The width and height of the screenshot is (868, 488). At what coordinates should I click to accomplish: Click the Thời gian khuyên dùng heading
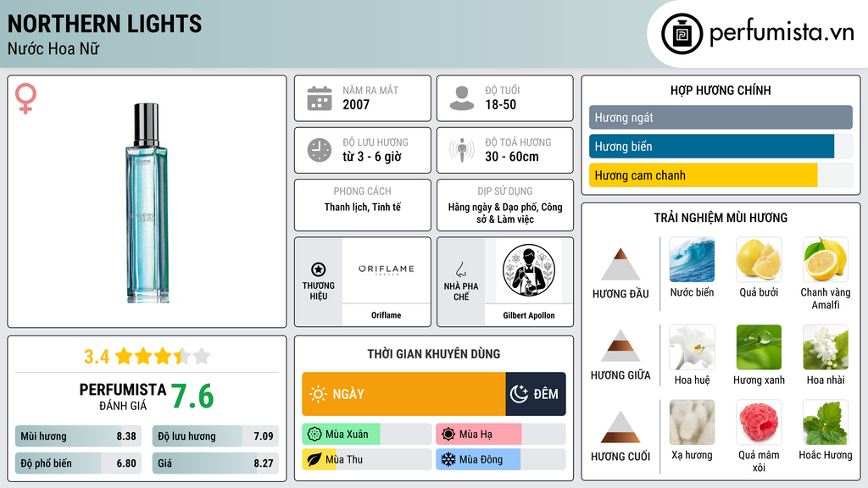point(434,353)
